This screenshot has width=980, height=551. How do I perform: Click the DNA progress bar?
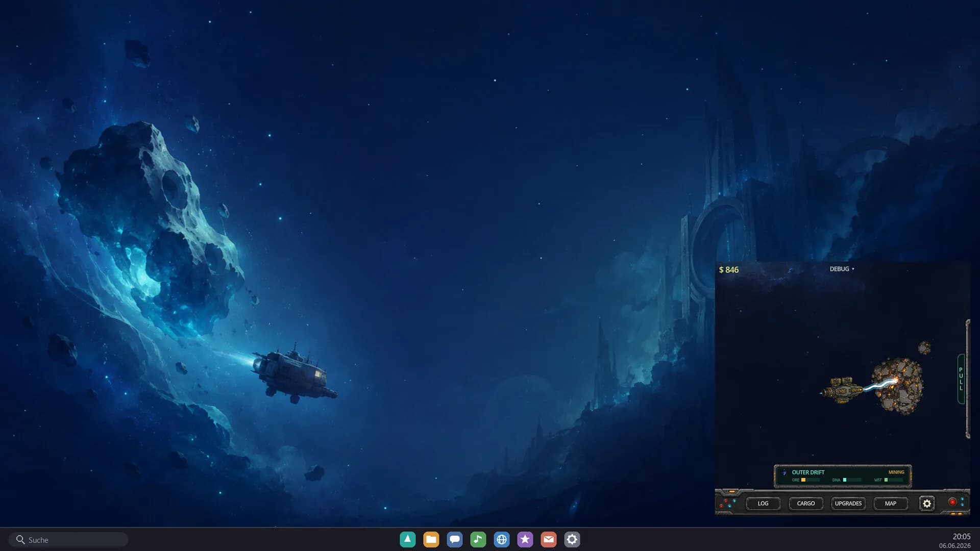click(852, 480)
